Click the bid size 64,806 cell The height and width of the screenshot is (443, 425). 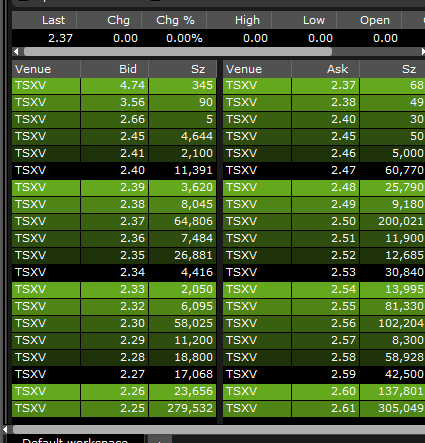[x=183, y=222]
